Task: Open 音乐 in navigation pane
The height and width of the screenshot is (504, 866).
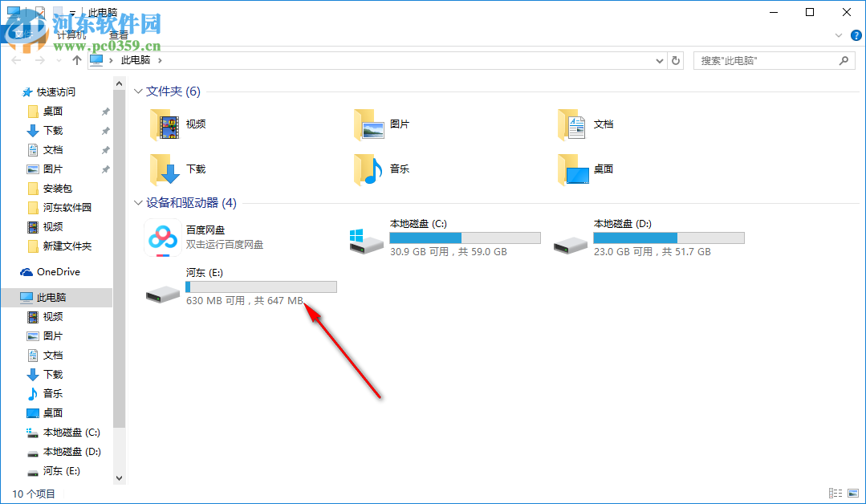Action: pos(52,393)
